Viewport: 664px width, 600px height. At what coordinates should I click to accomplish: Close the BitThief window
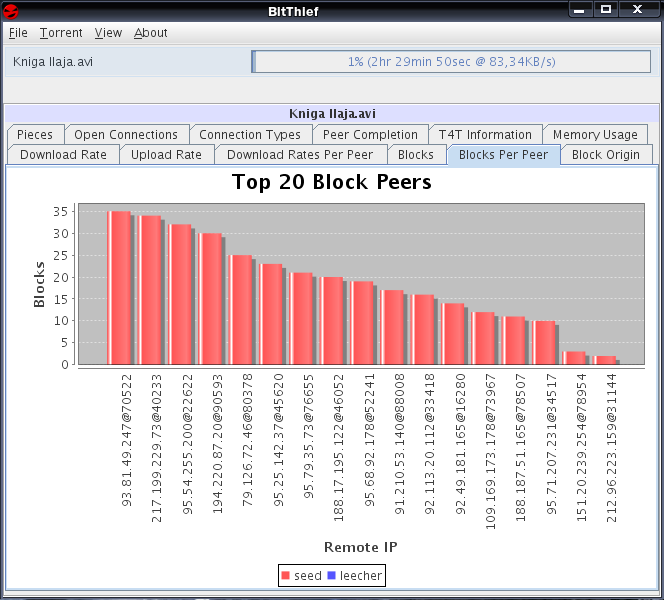pyautogui.click(x=638, y=9)
